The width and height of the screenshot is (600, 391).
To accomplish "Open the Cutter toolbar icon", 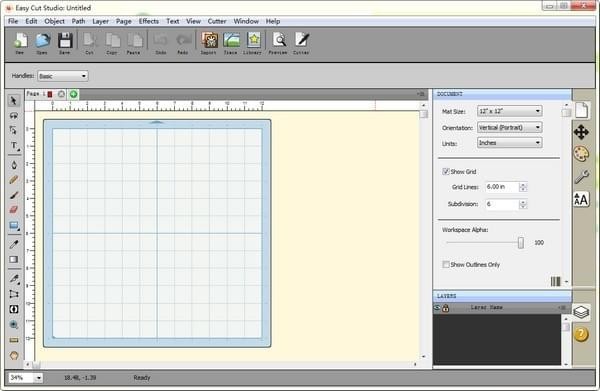I will [x=302, y=40].
